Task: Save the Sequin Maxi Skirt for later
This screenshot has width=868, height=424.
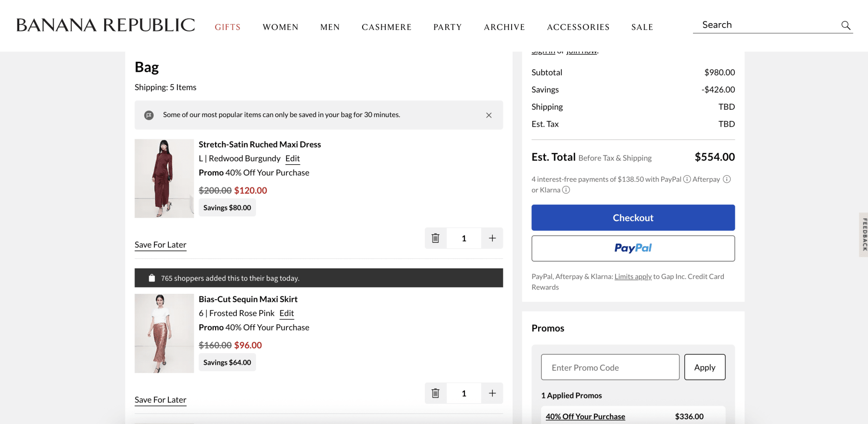Action: (x=161, y=400)
